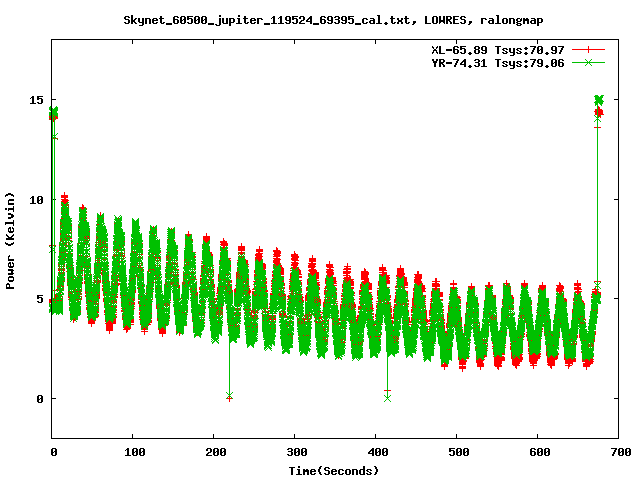Screen dimensions: 640x480
Task: Click the Power (Kelvin) y-axis label
Action: point(10,241)
